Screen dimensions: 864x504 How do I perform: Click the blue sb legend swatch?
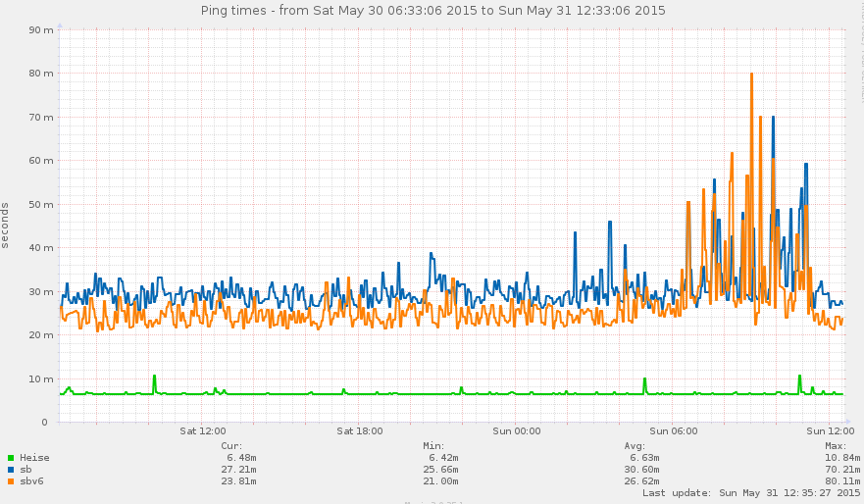click(11, 470)
